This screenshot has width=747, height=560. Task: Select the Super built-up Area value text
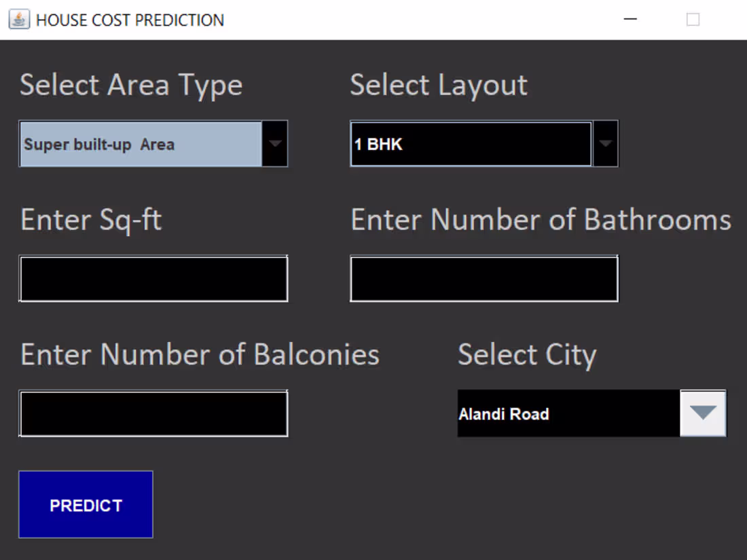click(x=98, y=144)
